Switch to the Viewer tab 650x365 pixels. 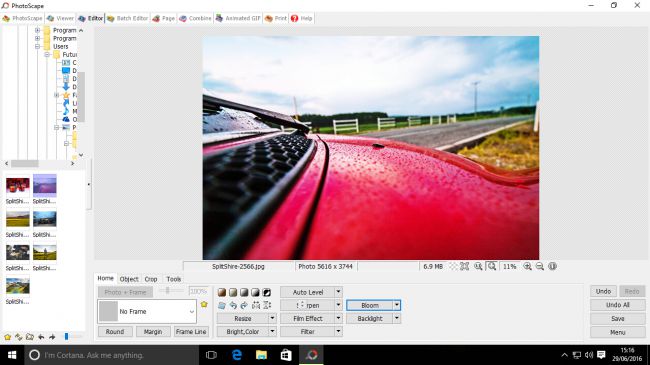(61, 18)
